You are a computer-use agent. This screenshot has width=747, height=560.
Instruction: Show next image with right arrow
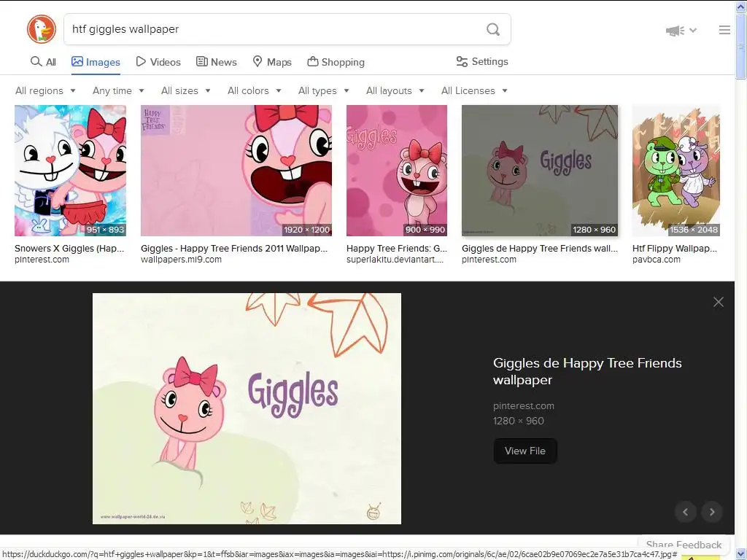712,512
